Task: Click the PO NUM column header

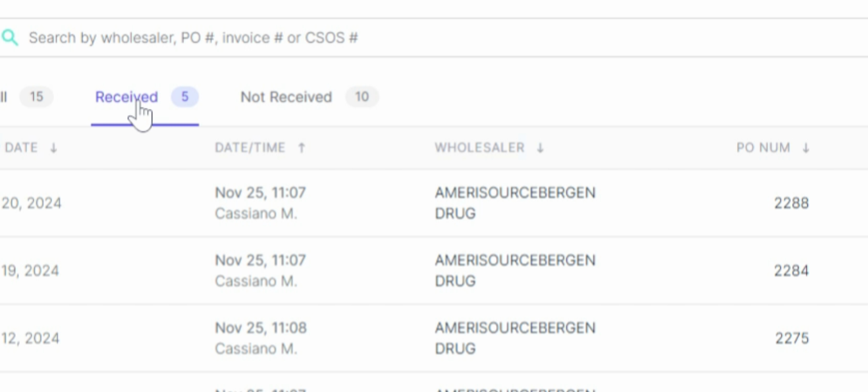Action: (763, 148)
